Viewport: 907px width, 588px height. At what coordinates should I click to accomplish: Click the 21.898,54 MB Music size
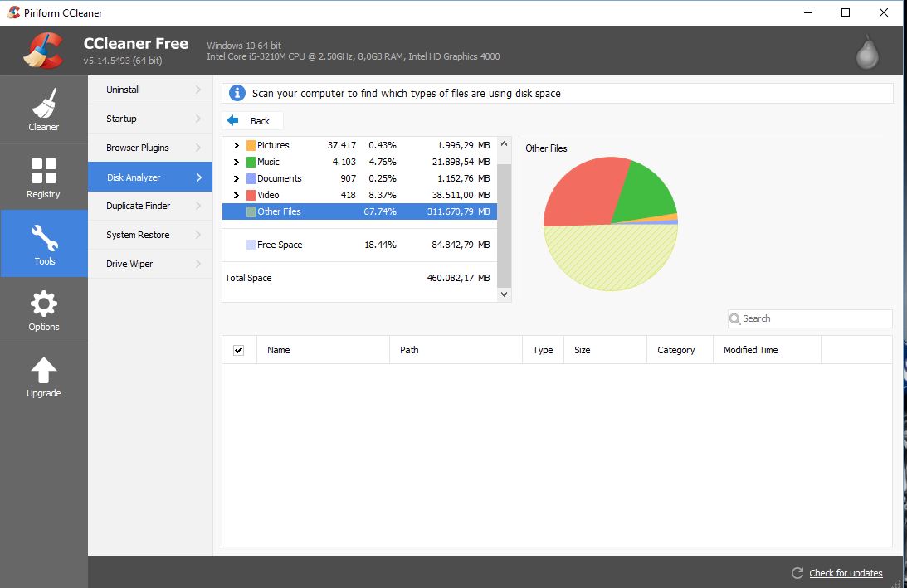coord(461,162)
